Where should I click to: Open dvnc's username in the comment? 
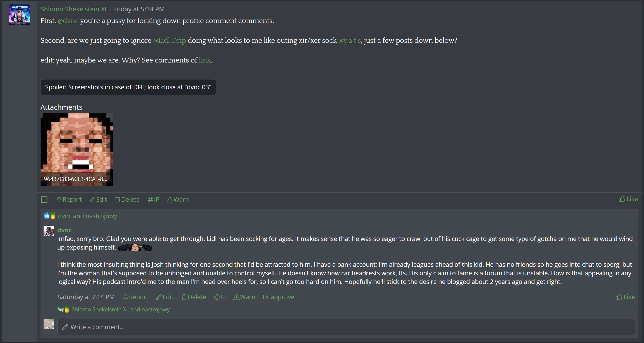tap(64, 230)
